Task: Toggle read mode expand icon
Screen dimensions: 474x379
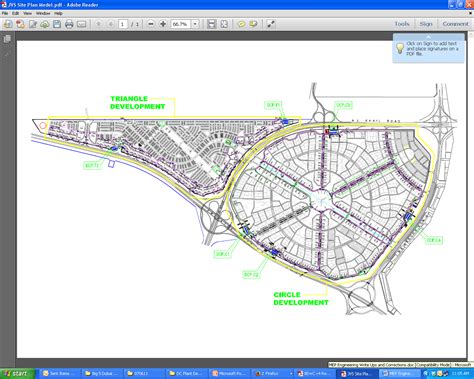Action: point(270,24)
